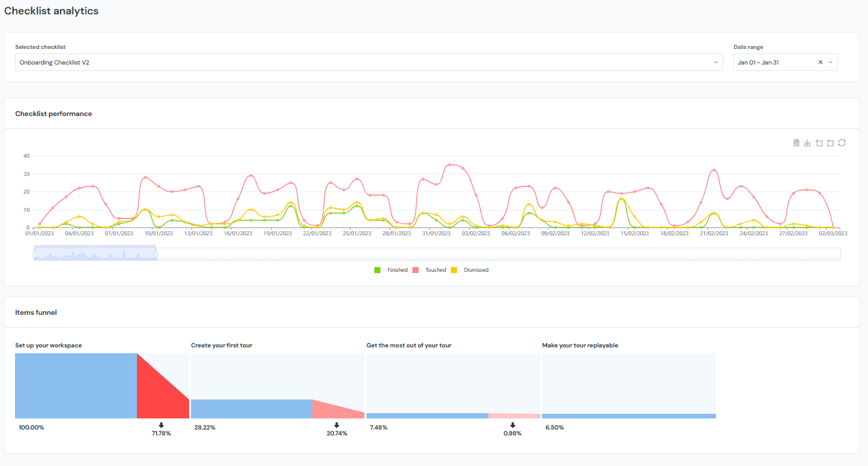868x466 pixels.
Task: Undo the chart zoom selection
Action: [x=830, y=143]
